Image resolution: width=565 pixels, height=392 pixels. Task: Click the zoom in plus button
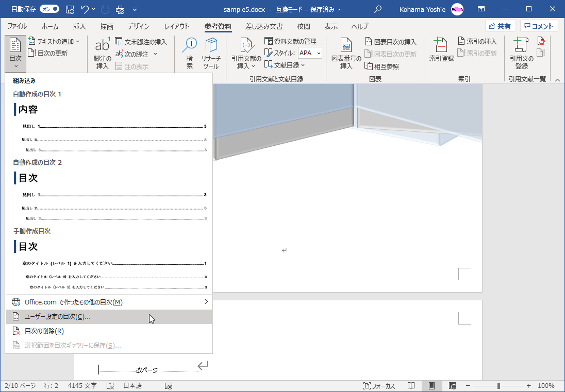coord(528,386)
